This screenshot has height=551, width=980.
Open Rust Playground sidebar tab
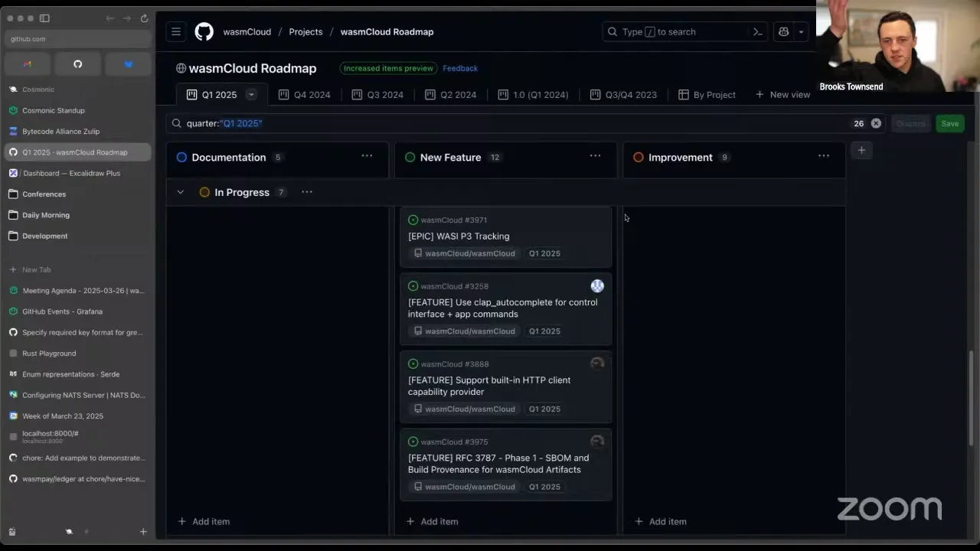click(77, 354)
